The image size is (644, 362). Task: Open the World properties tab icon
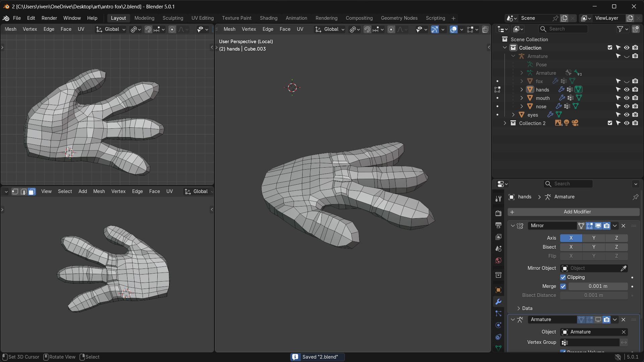(498, 260)
